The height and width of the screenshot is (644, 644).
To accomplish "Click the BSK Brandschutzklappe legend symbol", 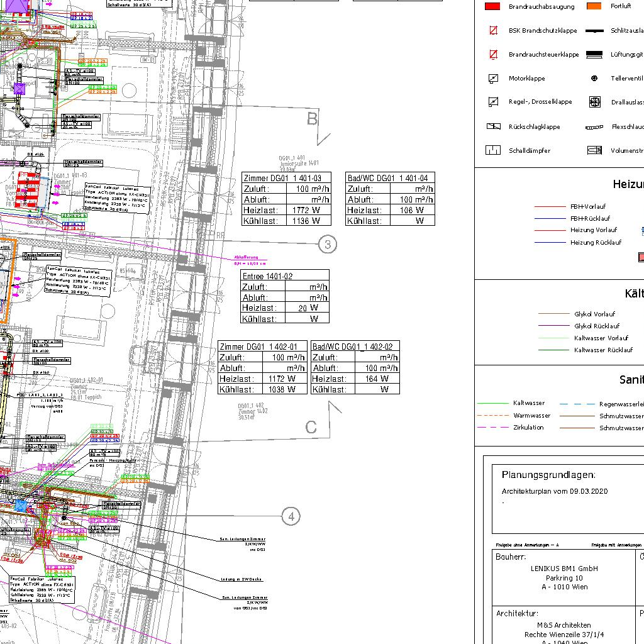I will click(494, 30).
